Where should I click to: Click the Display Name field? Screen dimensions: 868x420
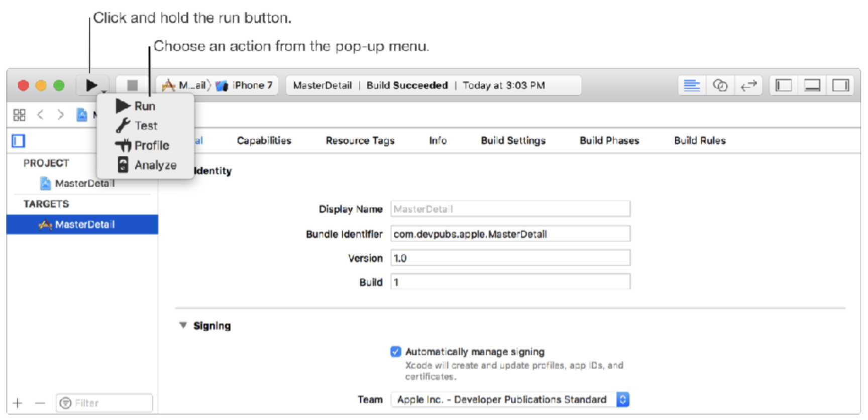(510, 209)
